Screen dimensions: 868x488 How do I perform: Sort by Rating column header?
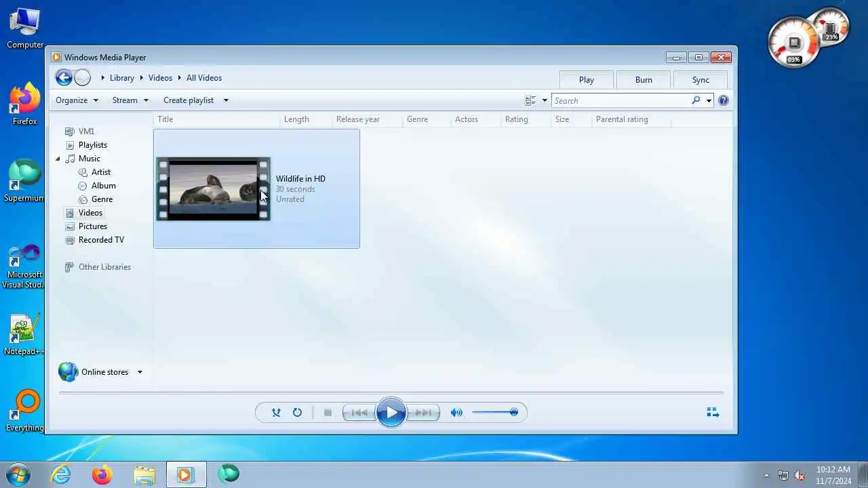(x=517, y=119)
